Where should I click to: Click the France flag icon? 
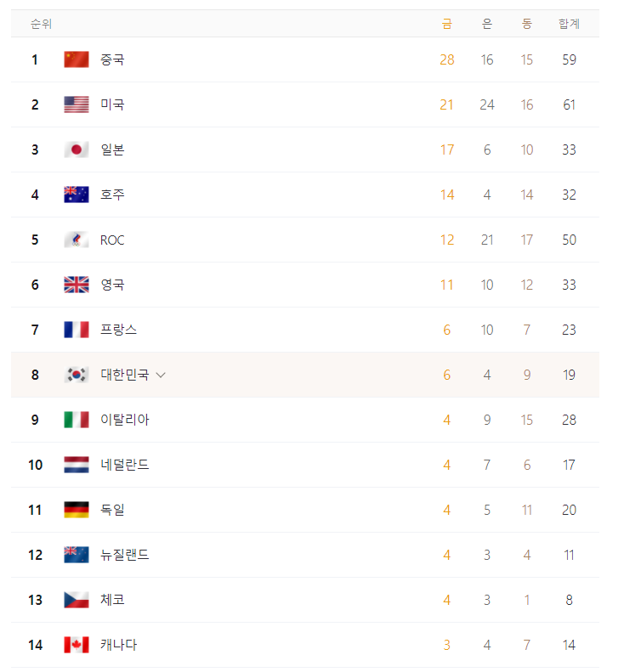[77, 330]
